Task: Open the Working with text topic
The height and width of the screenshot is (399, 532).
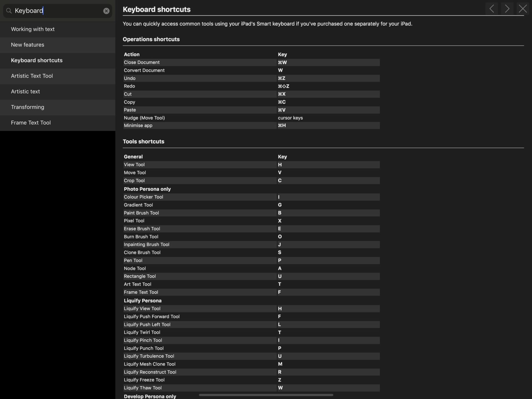Action: coord(33,29)
